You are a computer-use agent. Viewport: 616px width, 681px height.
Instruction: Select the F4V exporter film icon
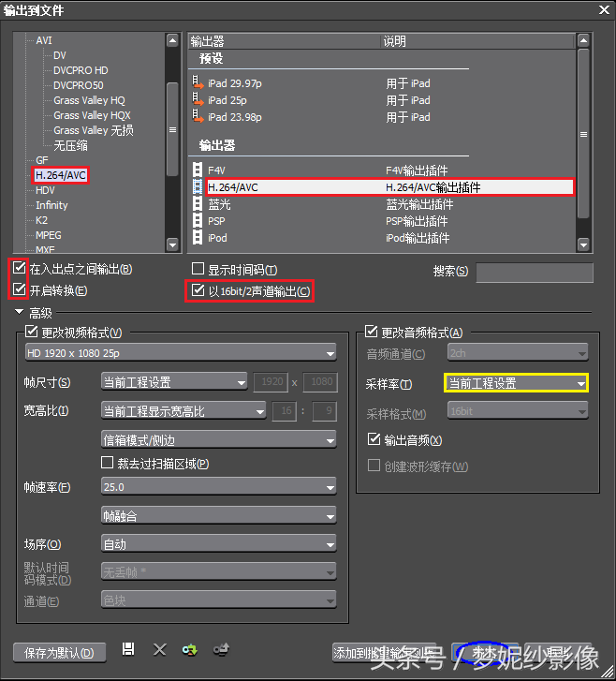coord(198,170)
